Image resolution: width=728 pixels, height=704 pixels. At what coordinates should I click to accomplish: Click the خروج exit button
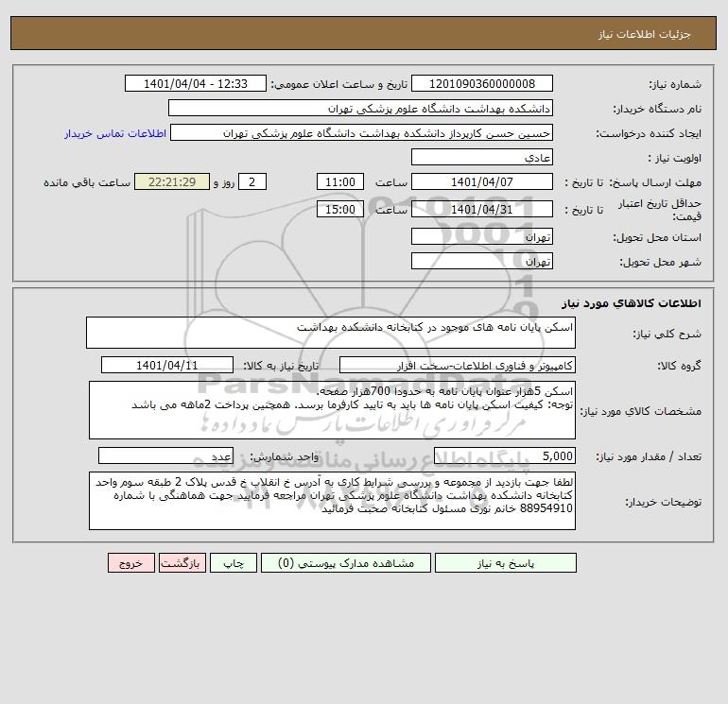[130, 563]
